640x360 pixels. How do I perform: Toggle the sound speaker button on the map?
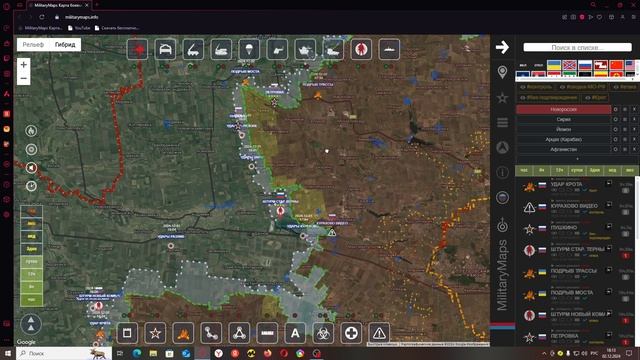[x=31, y=168]
